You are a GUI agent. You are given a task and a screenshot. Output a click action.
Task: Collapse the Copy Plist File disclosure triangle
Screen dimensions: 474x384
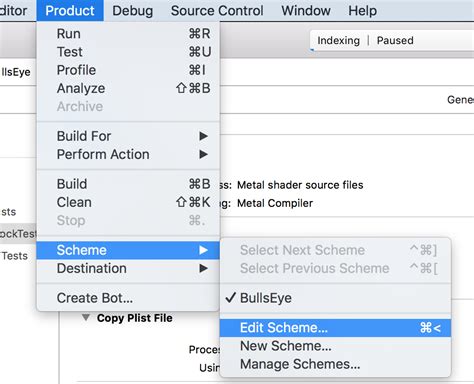(86, 317)
